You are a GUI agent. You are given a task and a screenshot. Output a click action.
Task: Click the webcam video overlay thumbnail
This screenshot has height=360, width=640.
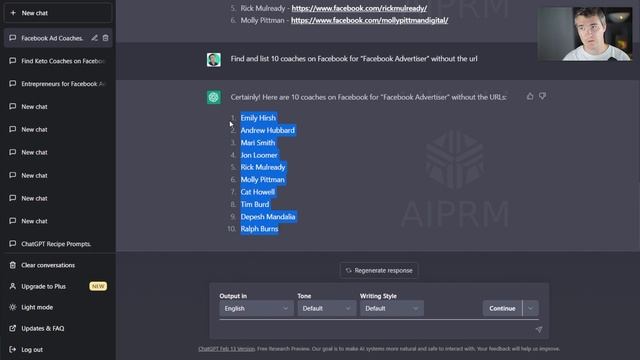[584, 33]
